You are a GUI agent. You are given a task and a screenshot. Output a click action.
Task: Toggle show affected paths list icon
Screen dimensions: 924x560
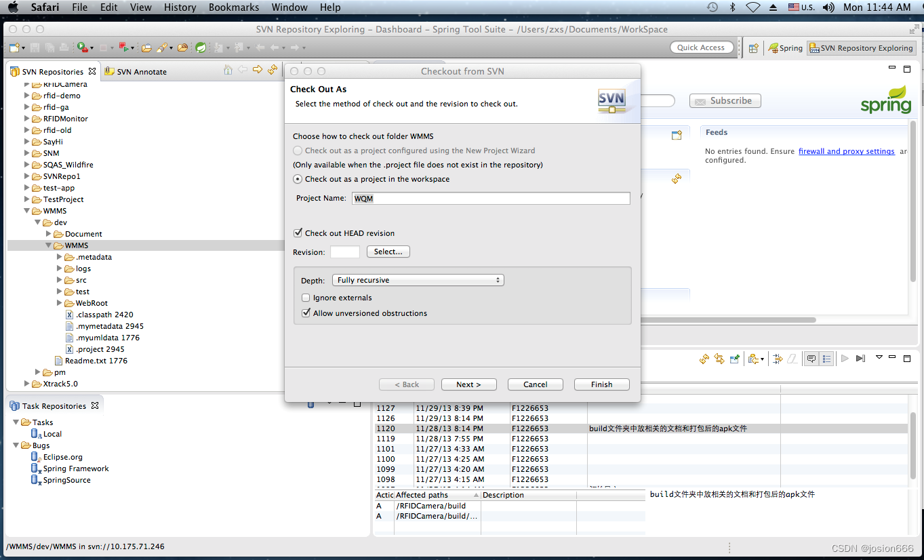coord(826,359)
